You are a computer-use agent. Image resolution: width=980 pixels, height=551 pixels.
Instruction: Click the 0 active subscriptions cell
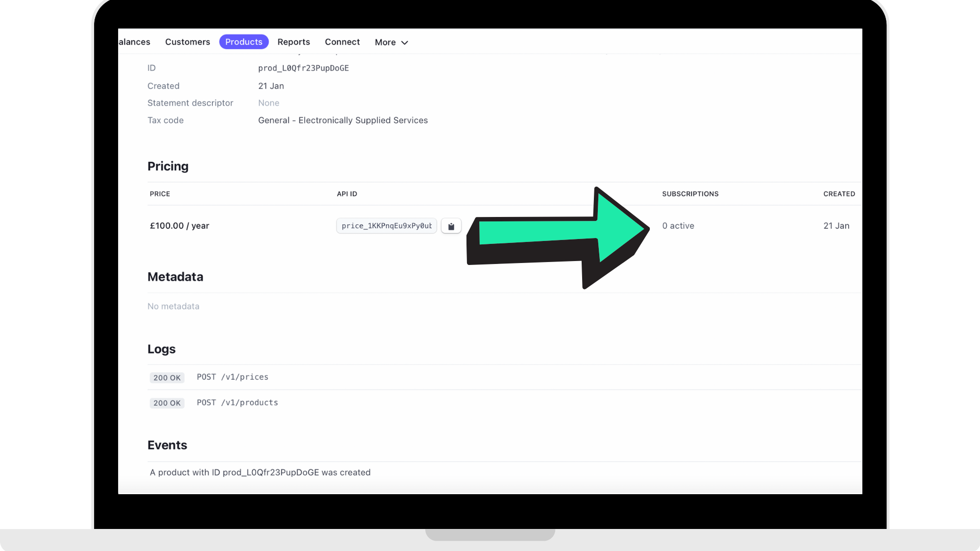[678, 226]
